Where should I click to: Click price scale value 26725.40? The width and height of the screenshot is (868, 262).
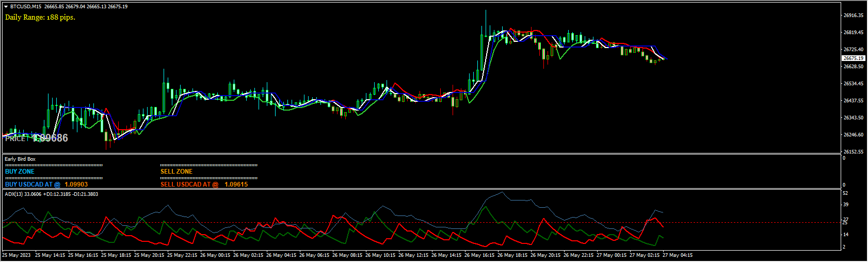coord(854,50)
